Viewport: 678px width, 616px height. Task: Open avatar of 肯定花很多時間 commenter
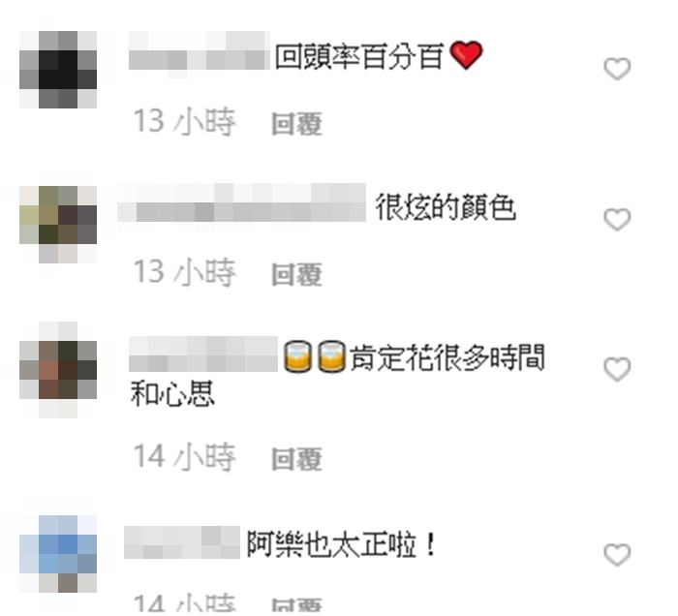click(x=58, y=370)
